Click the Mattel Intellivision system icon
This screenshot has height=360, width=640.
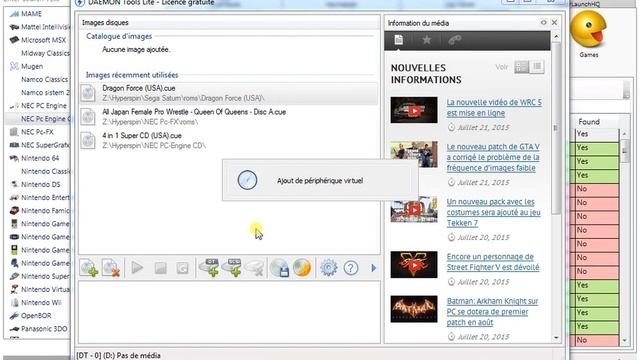pyautogui.click(x=14, y=27)
